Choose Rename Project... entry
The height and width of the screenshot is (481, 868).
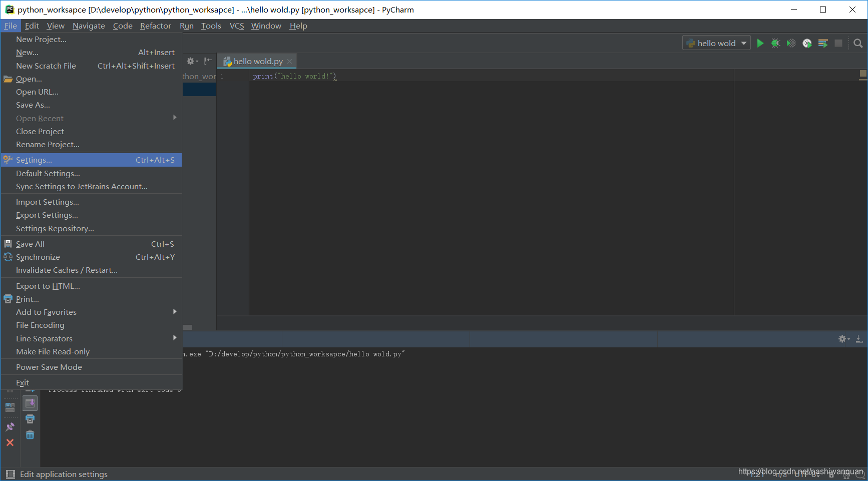[x=91, y=144]
